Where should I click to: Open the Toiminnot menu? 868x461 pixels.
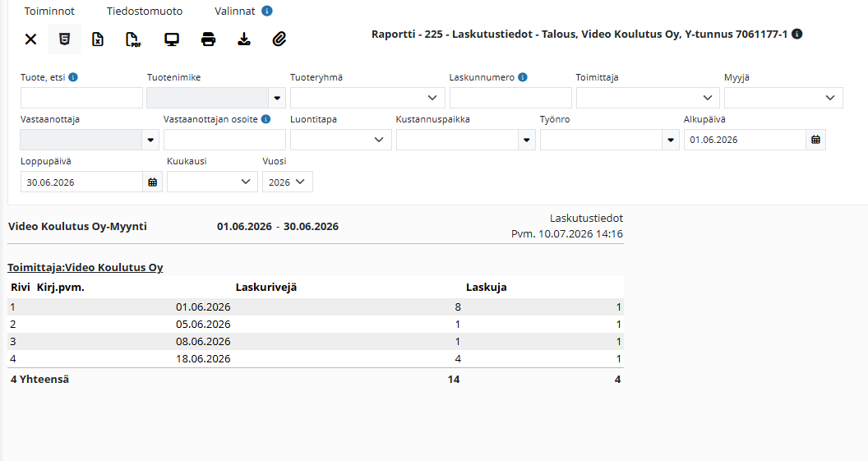coord(49,11)
